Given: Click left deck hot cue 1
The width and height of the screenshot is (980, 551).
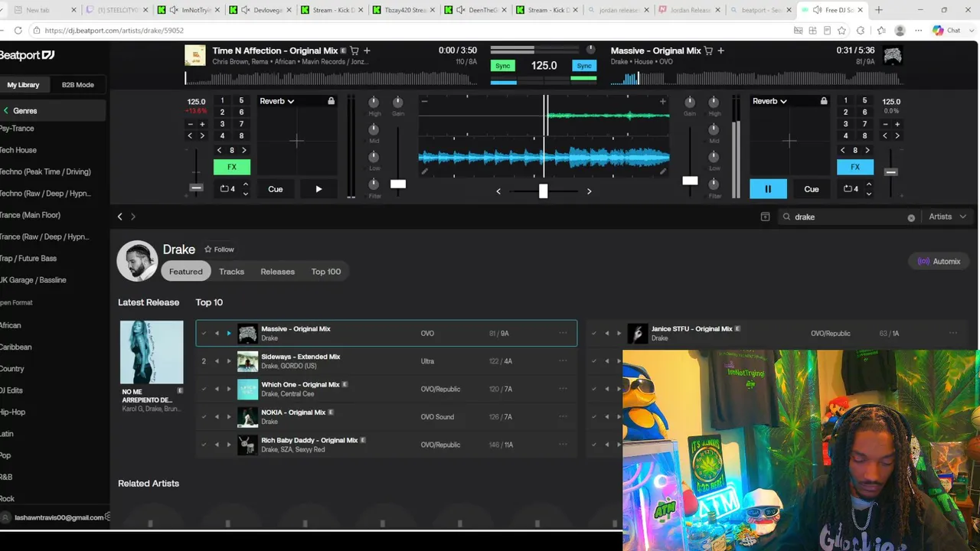Looking at the screenshot, I should (222, 100).
